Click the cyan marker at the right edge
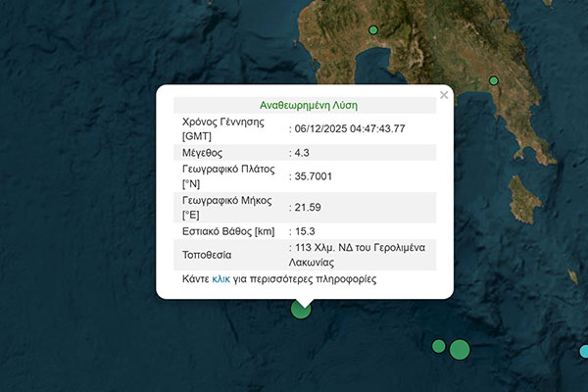The width and height of the screenshot is (588, 392). (584, 351)
